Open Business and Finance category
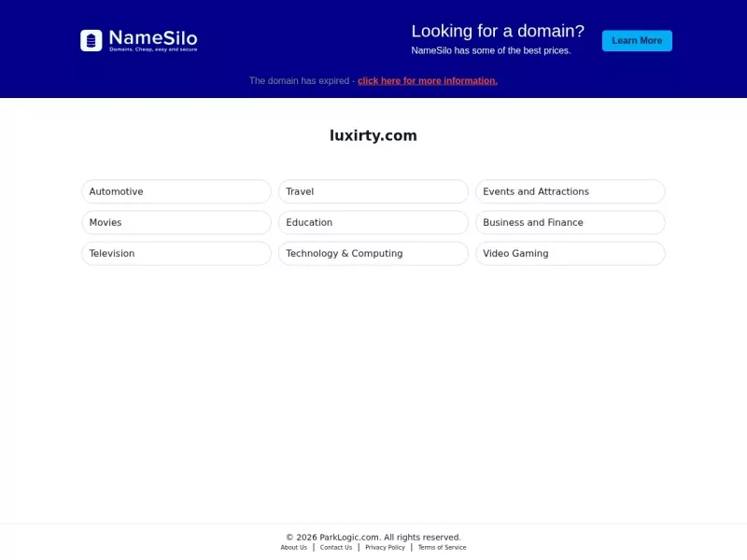The height and width of the screenshot is (560, 747). point(570,222)
